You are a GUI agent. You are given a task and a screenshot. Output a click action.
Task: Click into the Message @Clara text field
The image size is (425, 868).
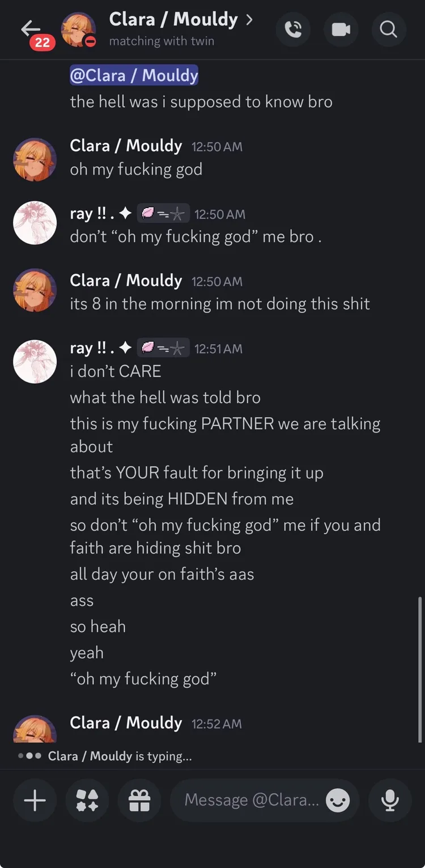252,800
